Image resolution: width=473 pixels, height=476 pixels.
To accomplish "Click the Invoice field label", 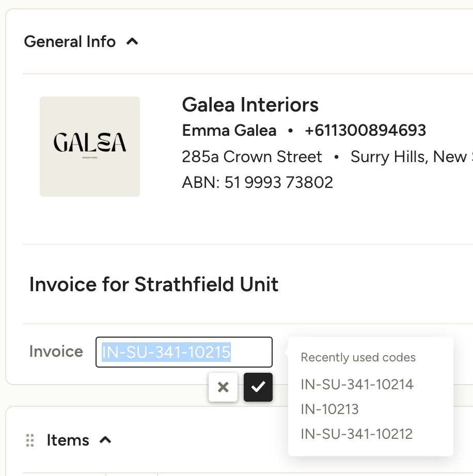I will (56, 352).
